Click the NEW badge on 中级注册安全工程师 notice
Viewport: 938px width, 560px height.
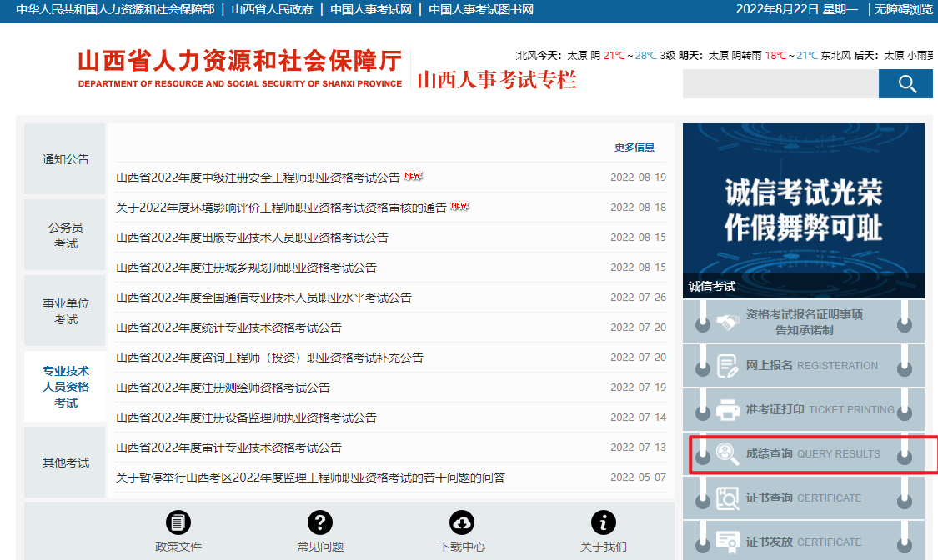(414, 176)
